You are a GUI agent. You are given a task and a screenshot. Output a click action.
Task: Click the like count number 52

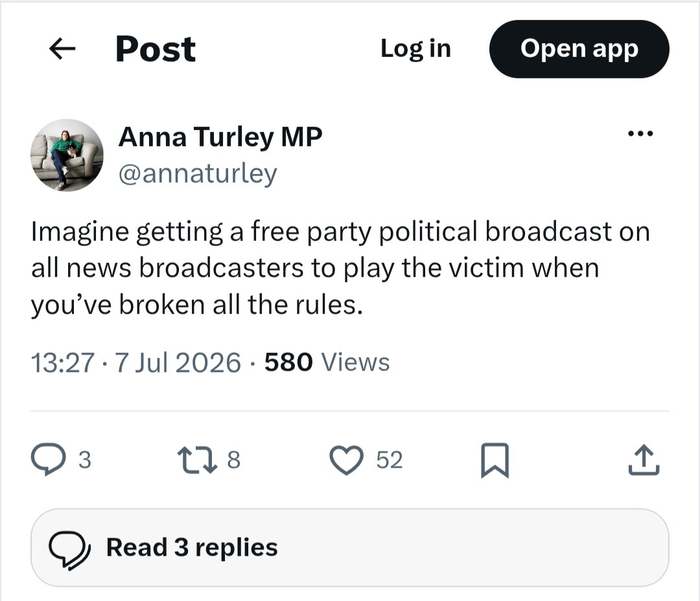(x=390, y=460)
